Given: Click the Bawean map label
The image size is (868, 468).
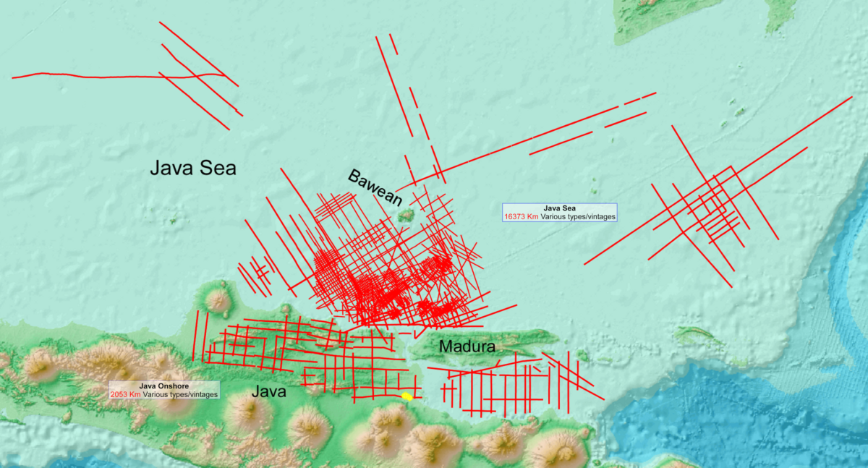Looking at the screenshot, I should [x=374, y=186].
